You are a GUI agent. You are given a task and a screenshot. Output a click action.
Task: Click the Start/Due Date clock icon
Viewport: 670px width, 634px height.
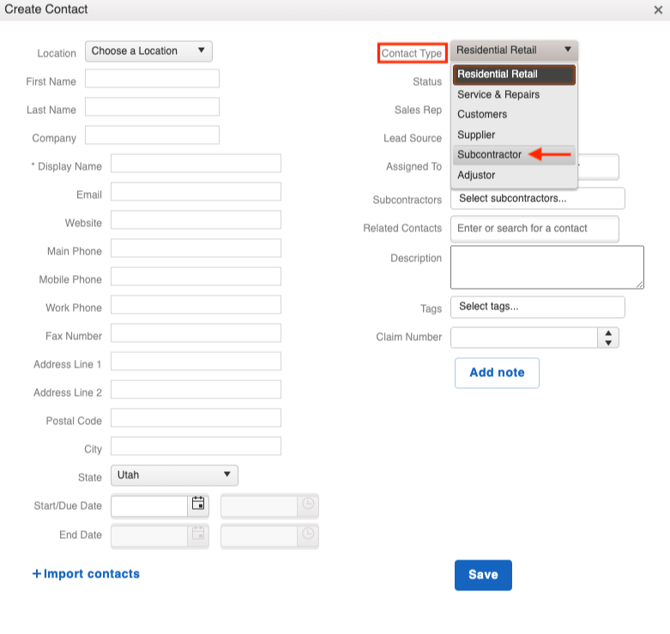[x=309, y=505]
